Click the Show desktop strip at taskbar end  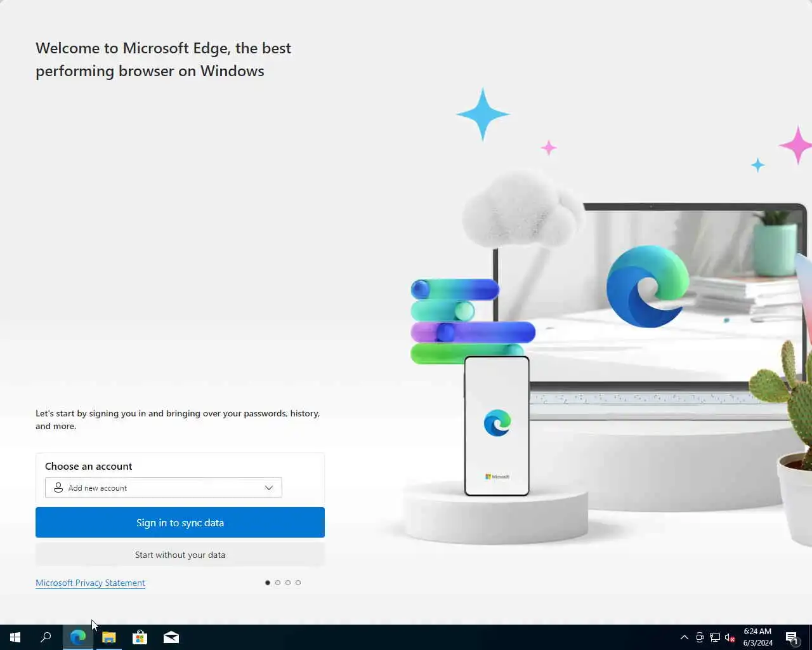click(x=810, y=637)
